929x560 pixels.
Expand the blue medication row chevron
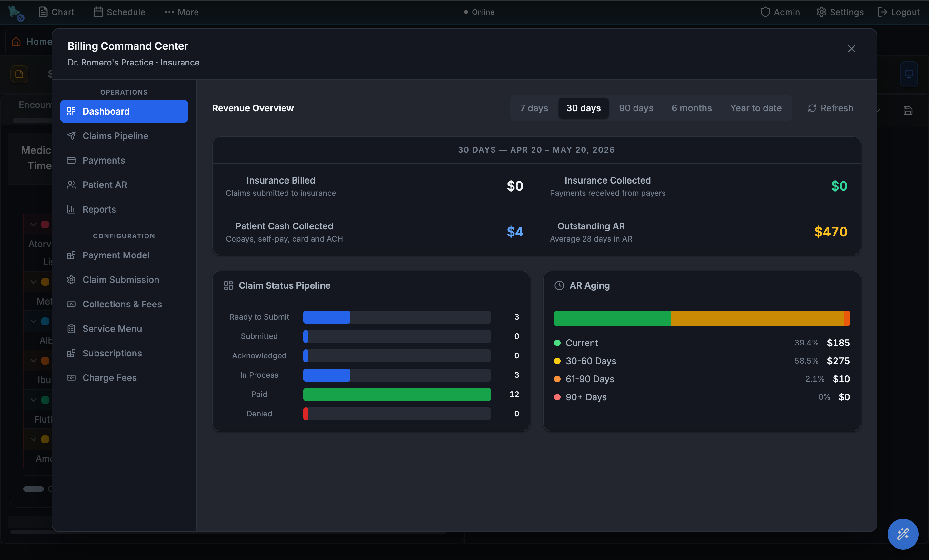click(34, 321)
